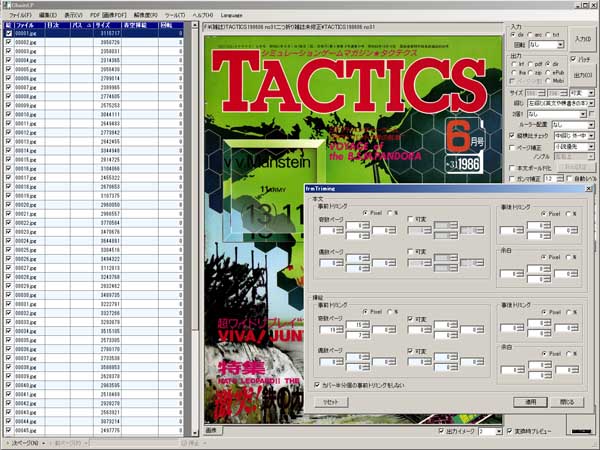This screenshot has width=600, height=450.
Task: Click the 回転 column header in file list
Action: pyautogui.click(x=171, y=25)
